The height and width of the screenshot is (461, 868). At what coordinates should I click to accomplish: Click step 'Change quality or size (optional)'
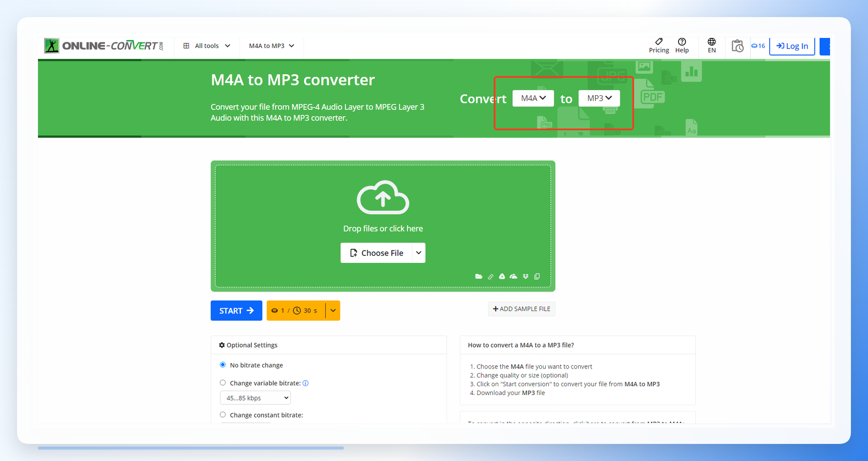tap(522, 375)
